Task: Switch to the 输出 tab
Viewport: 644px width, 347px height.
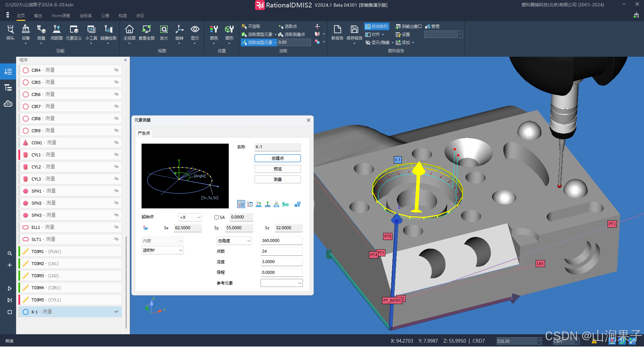Action: coord(38,16)
